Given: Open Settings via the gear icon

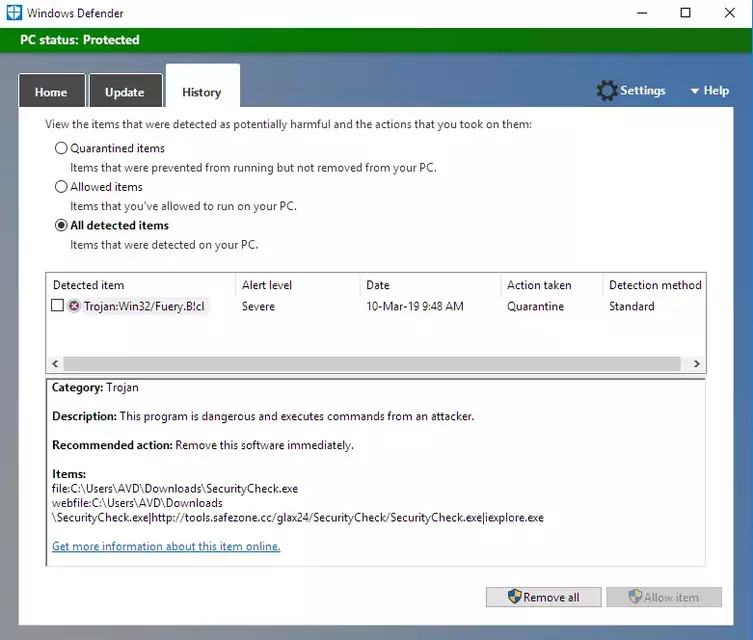Looking at the screenshot, I should point(607,90).
